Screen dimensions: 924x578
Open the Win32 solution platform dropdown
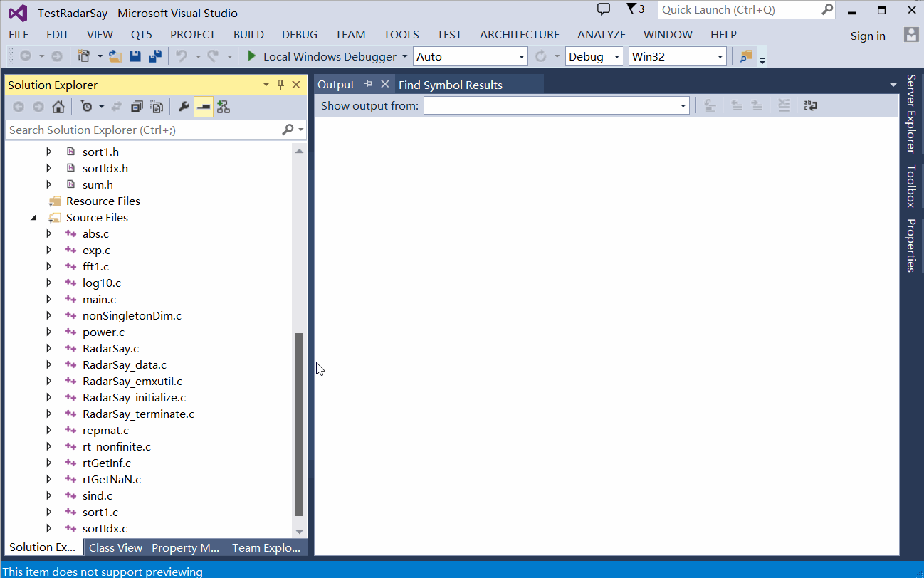point(719,56)
